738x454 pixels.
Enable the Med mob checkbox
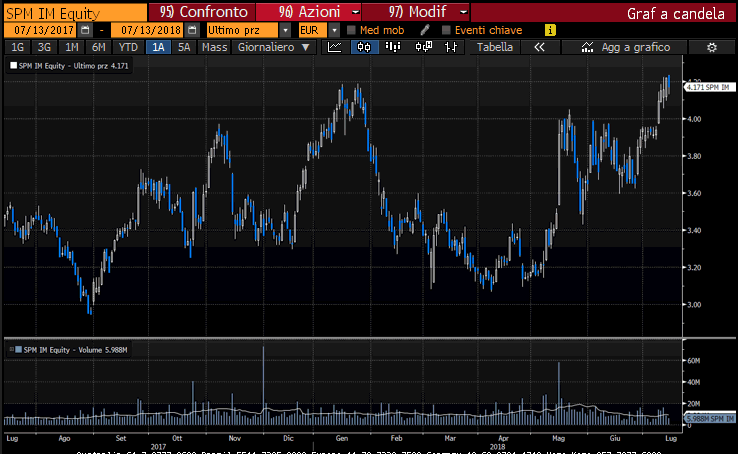(x=350, y=30)
